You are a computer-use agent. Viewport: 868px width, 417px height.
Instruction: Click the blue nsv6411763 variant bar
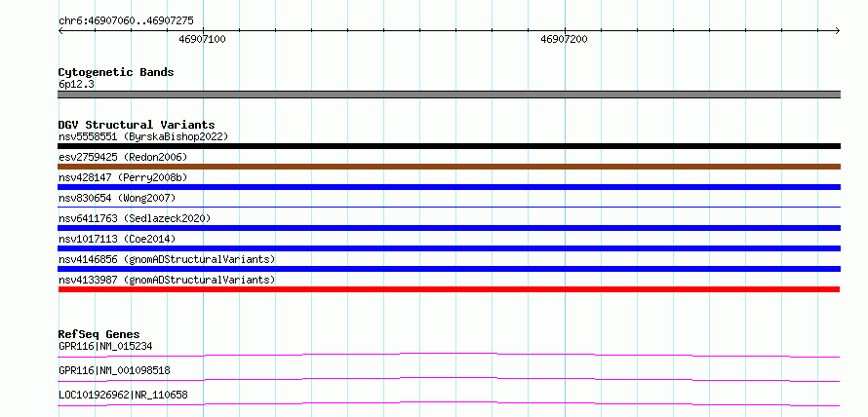[449, 228]
